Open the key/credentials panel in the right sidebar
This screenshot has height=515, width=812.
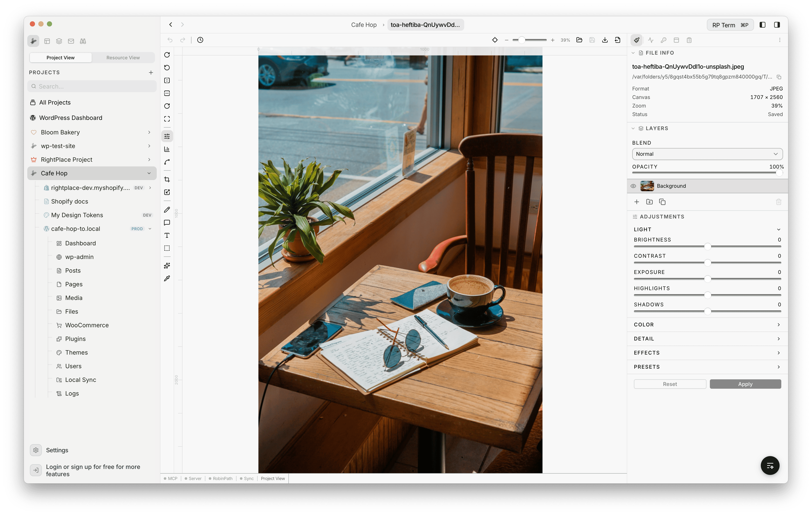click(663, 40)
